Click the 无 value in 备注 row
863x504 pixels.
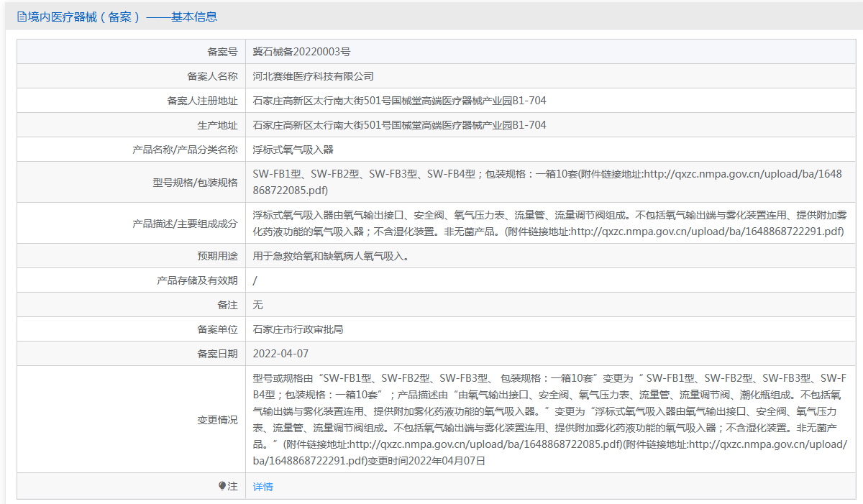click(258, 305)
